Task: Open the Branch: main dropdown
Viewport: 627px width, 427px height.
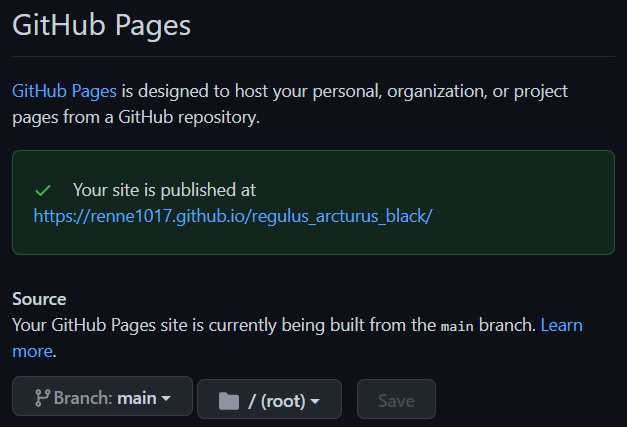Action: pos(102,396)
